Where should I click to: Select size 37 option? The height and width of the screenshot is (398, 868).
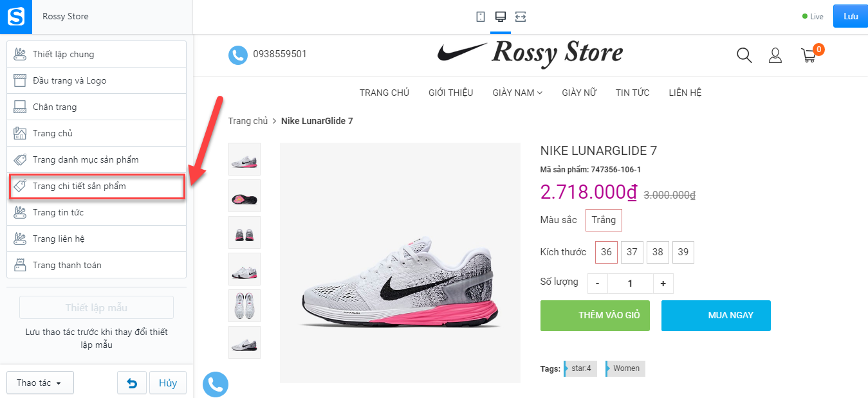pyautogui.click(x=632, y=252)
